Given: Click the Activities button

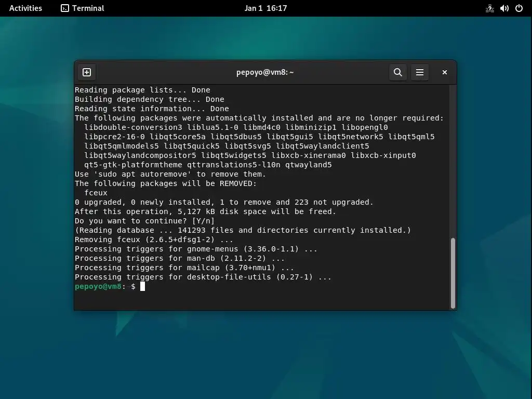Looking at the screenshot, I should click(25, 8).
